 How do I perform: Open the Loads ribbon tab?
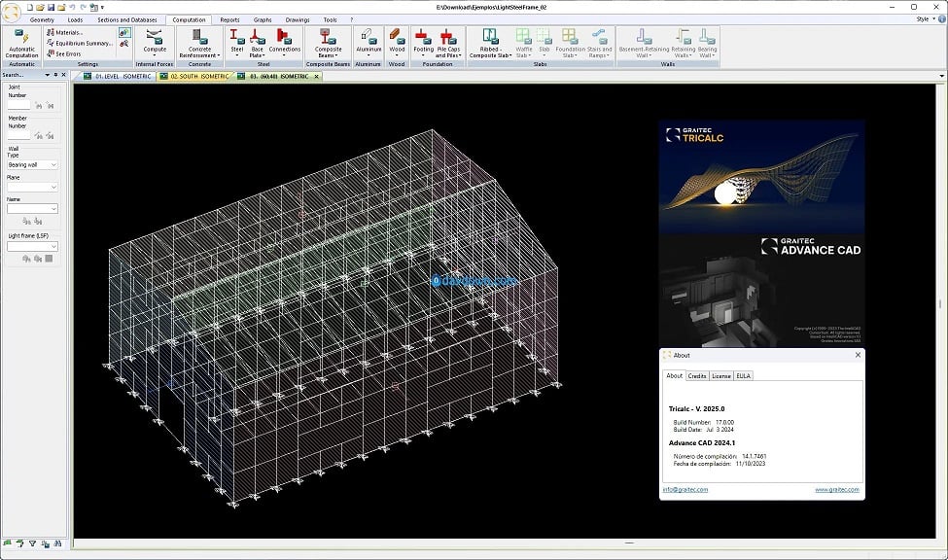75,20
